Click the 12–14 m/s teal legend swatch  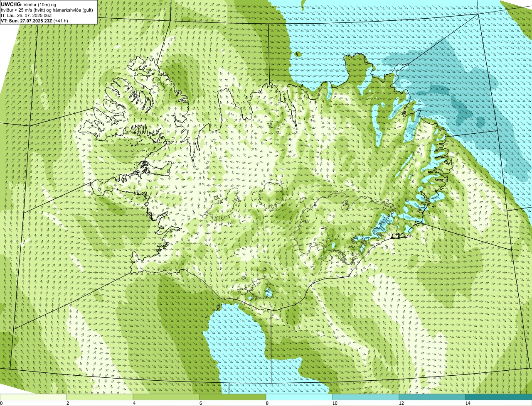(x=432, y=397)
